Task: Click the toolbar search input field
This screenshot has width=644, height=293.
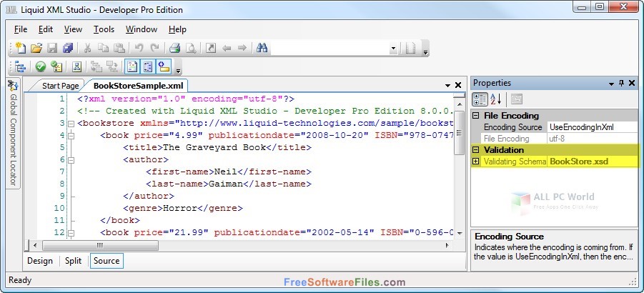Action: click(330, 49)
